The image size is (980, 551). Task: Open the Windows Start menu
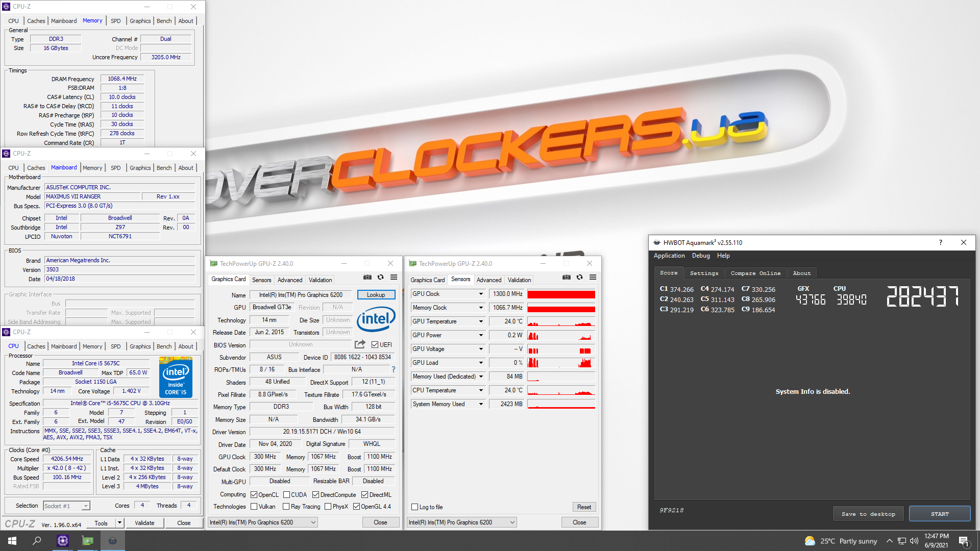(12, 541)
